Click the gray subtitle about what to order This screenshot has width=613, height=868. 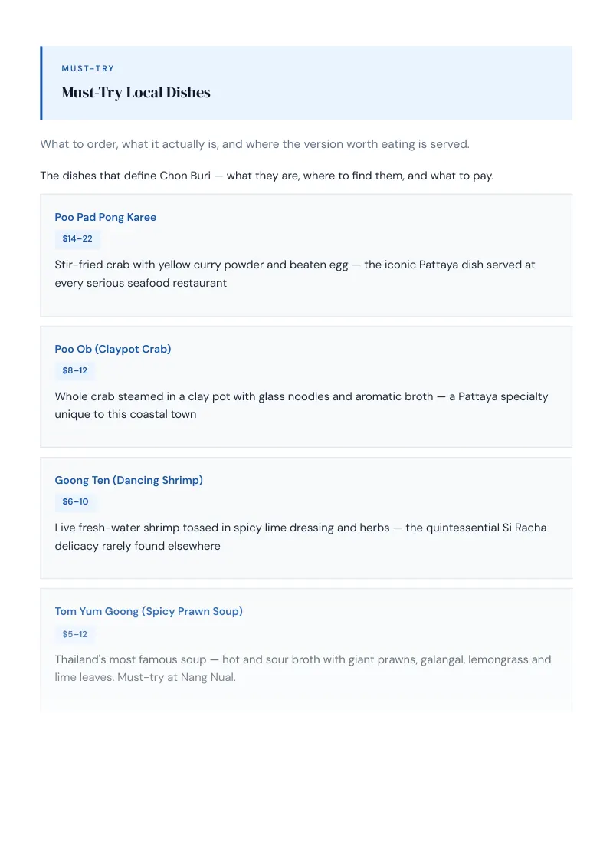[x=254, y=144]
